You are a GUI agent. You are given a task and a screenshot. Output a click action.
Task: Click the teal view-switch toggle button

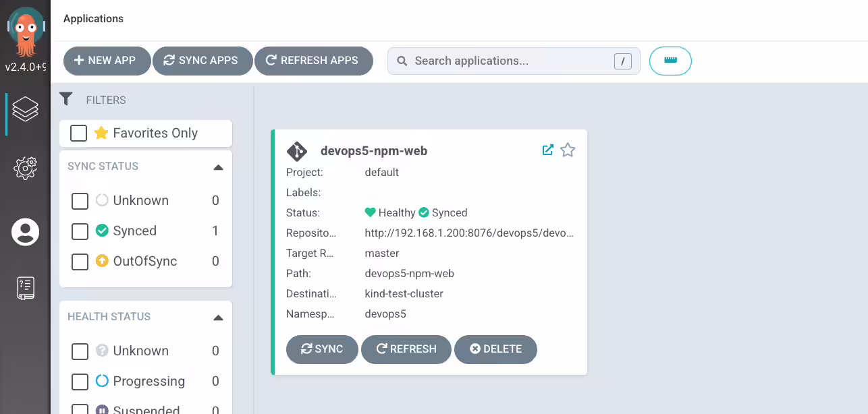670,61
